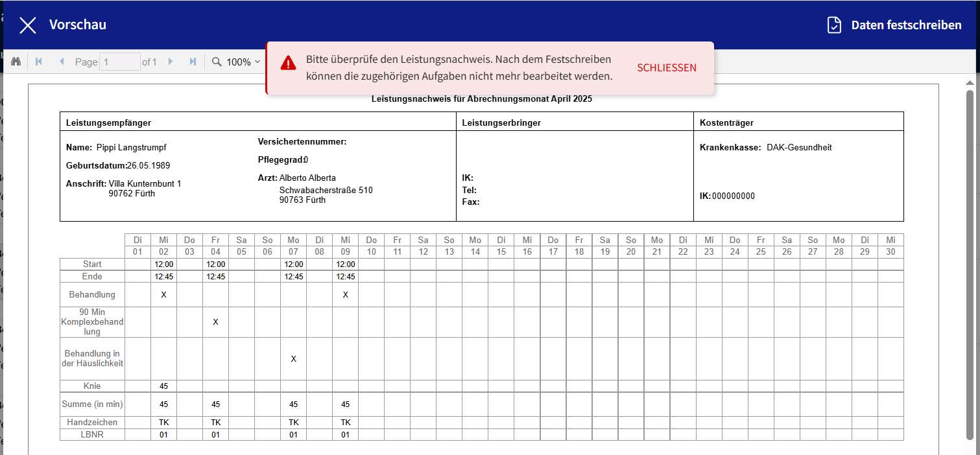Click the binoculars search icon
The height and width of the screenshot is (455, 980).
coord(17,62)
